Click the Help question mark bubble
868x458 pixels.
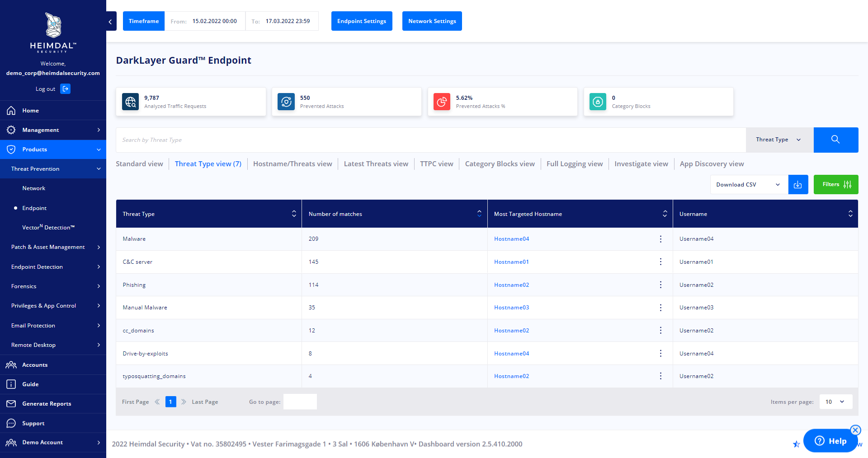click(x=820, y=441)
